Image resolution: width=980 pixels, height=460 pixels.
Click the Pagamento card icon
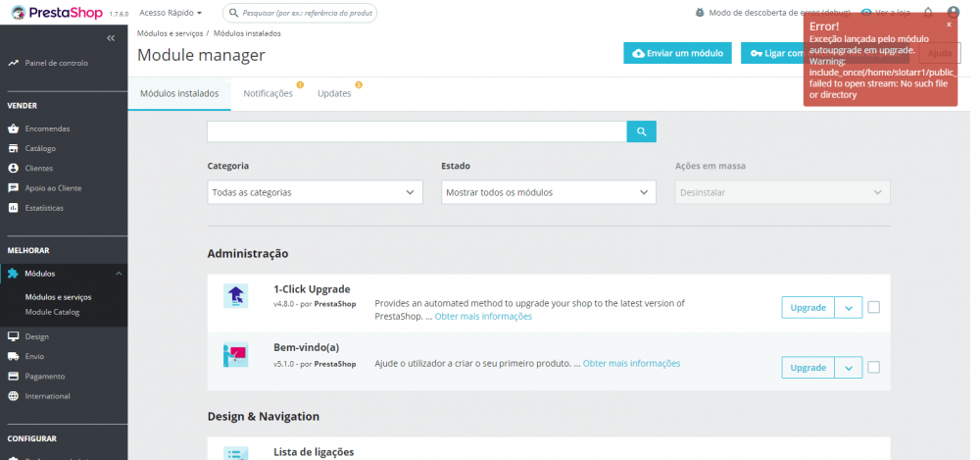pos(13,376)
